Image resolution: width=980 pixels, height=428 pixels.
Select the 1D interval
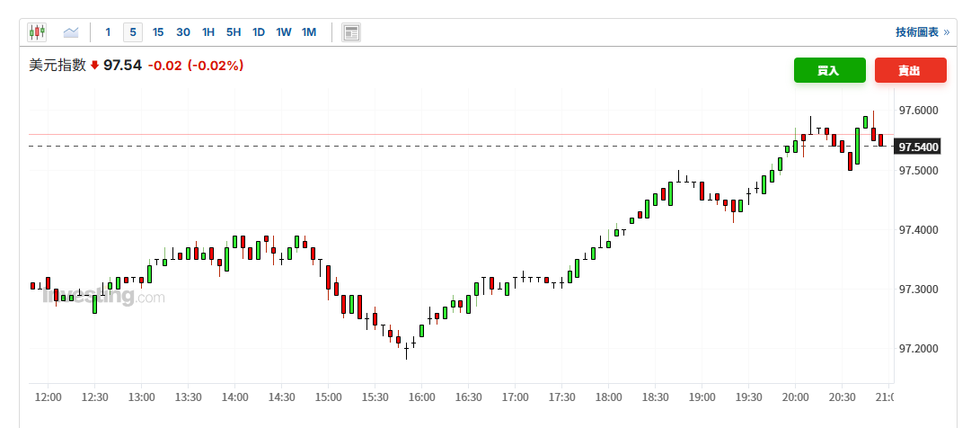258,31
